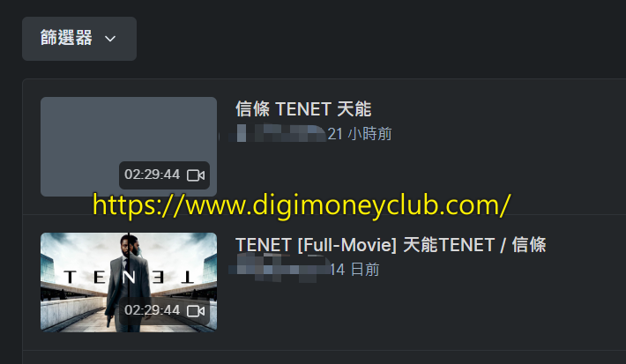Select the 02:29:44 duration badge on the gray thumbnail
Image resolution: width=626 pixels, height=364 pixels.
coord(164,175)
